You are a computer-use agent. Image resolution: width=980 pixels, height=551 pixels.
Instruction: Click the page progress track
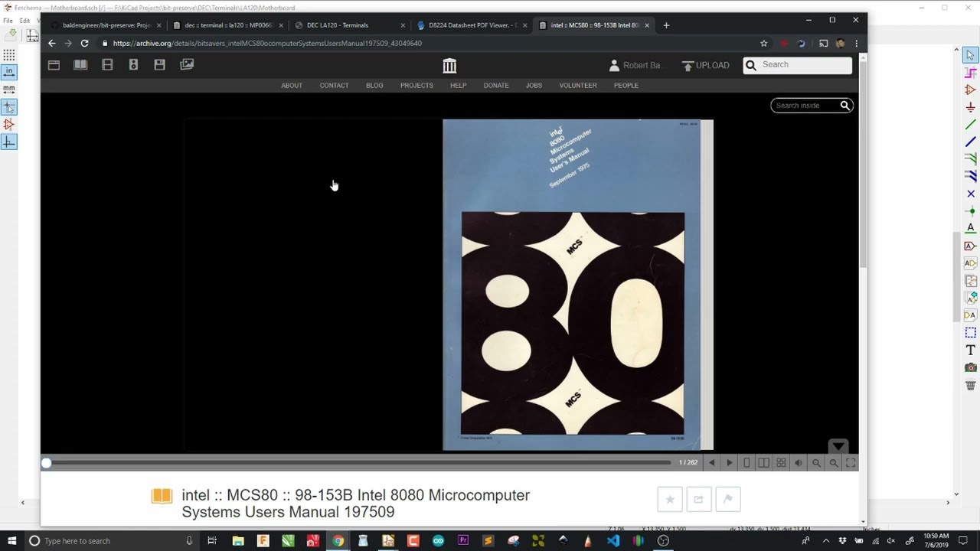pos(358,463)
